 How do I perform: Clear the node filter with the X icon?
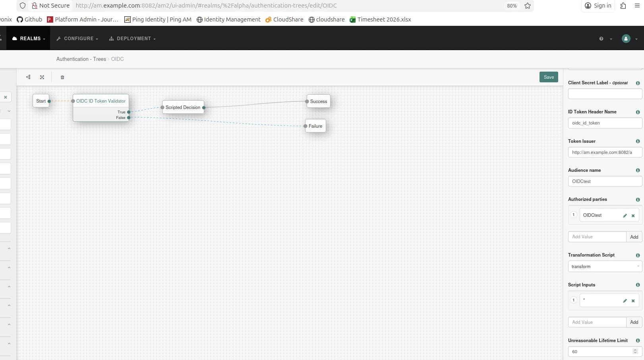pos(6,97)
